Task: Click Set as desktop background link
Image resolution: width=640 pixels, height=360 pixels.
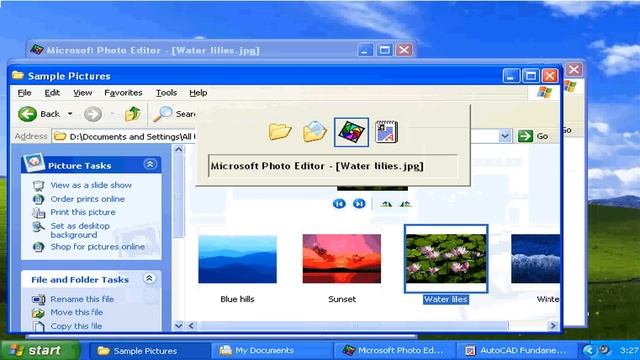Action: (80, 230)
